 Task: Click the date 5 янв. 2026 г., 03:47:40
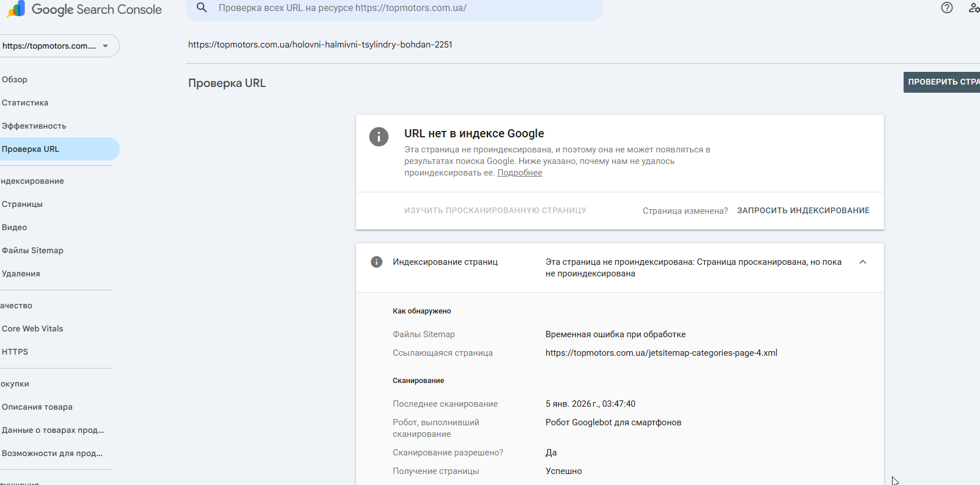(590, 404)
